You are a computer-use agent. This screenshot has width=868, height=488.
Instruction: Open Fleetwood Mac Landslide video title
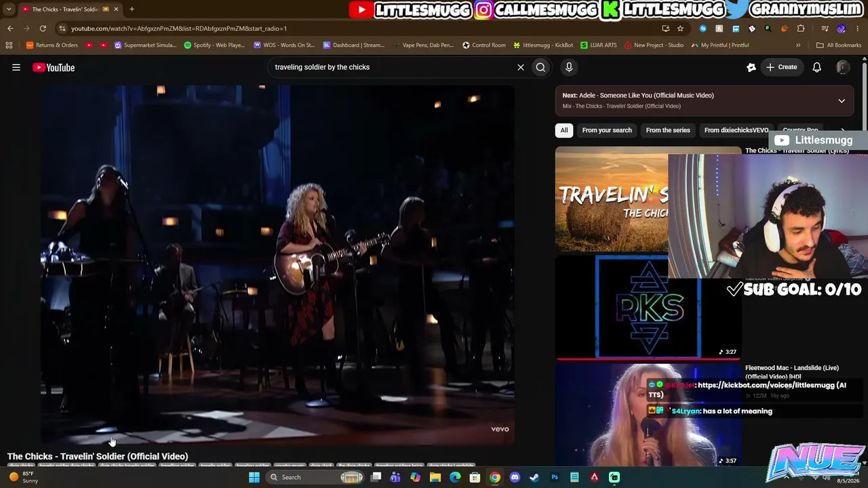click(x=792, y=371)
